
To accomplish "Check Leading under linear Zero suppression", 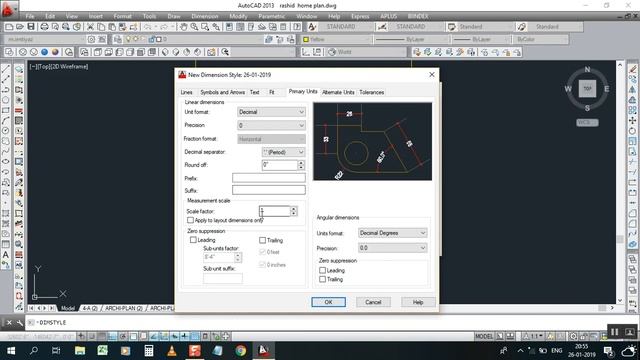I will coord(193,240).
